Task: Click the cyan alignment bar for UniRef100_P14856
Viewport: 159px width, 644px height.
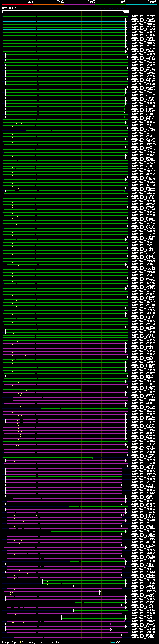Action: [x=65, y=30]
